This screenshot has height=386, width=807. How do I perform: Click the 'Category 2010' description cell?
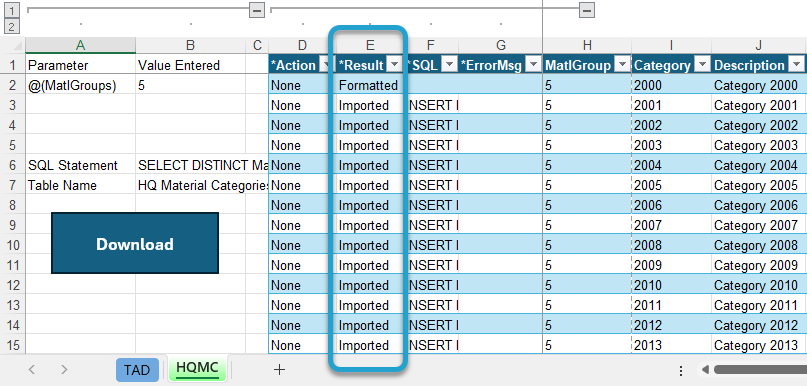(x=759, y=285)
